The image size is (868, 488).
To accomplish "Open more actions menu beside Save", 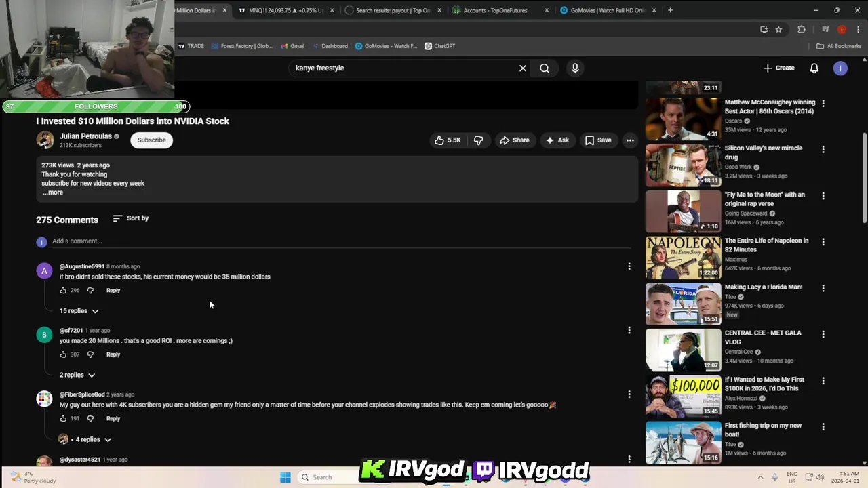I will pyautogui.click(x=630, y=140).
